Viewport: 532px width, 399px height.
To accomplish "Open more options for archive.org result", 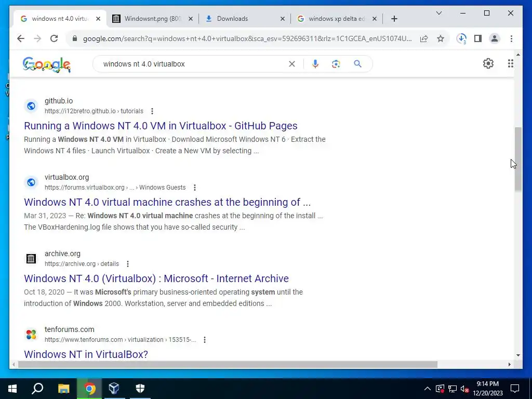I will pos(128,263).
